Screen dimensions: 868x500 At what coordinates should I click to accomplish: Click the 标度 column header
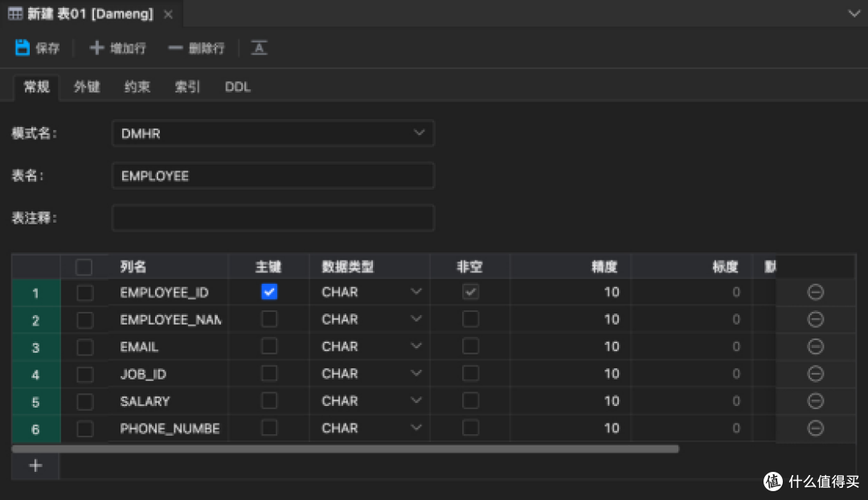pyautogui.click(x=725, y=267)
